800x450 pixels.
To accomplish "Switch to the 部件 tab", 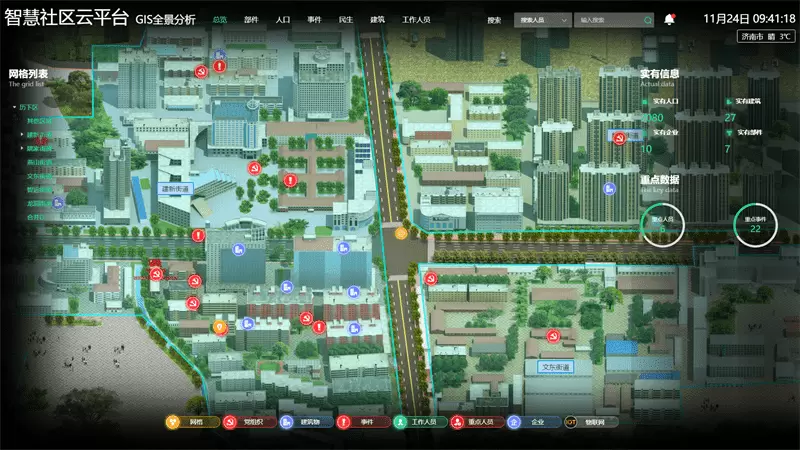I will coord(251,20).
